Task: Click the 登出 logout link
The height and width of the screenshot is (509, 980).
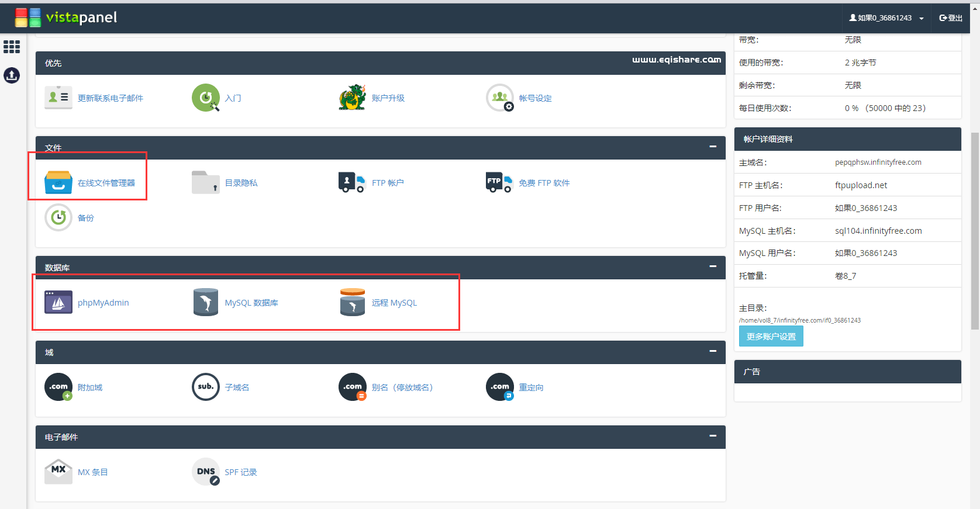Action: tap(951, 18)
